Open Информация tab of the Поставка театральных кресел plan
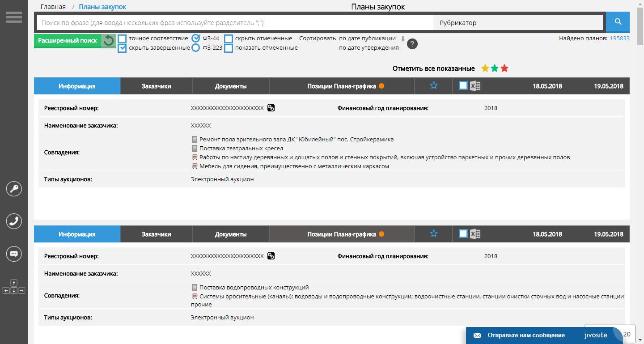Screen dimensions: 644x344 click(77, 86)
